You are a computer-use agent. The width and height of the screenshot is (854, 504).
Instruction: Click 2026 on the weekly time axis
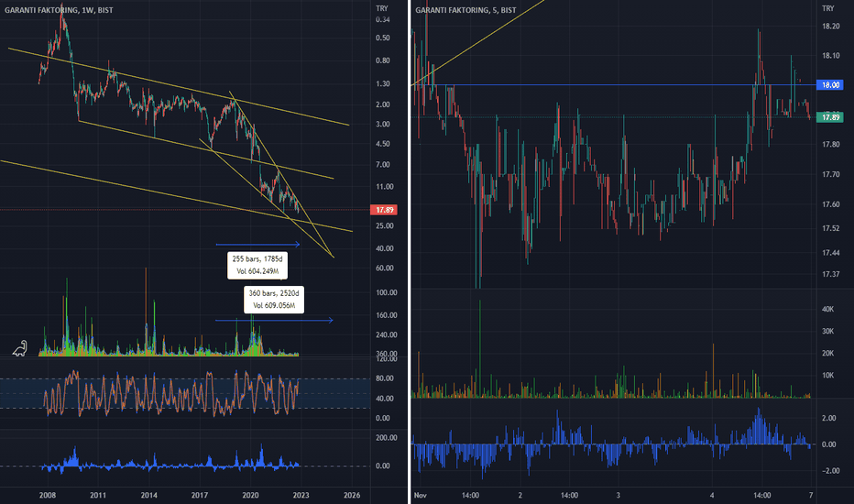352,495
